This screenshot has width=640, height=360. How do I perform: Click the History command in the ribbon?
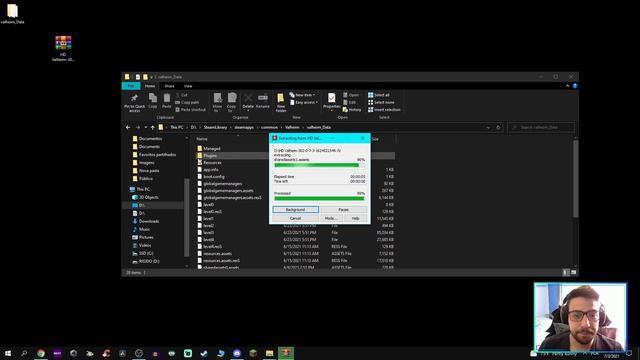352,110
